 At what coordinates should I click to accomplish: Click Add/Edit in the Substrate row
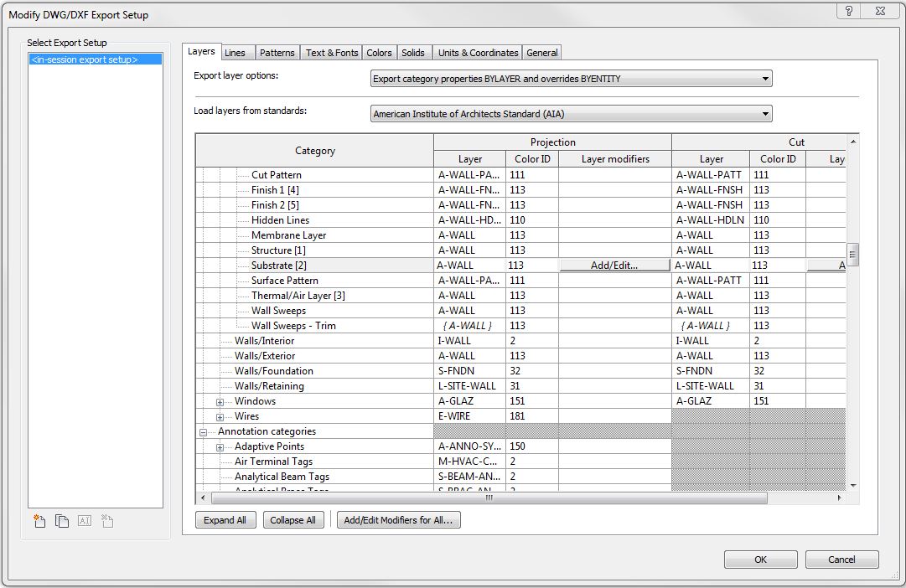click(x=614, y=266)
